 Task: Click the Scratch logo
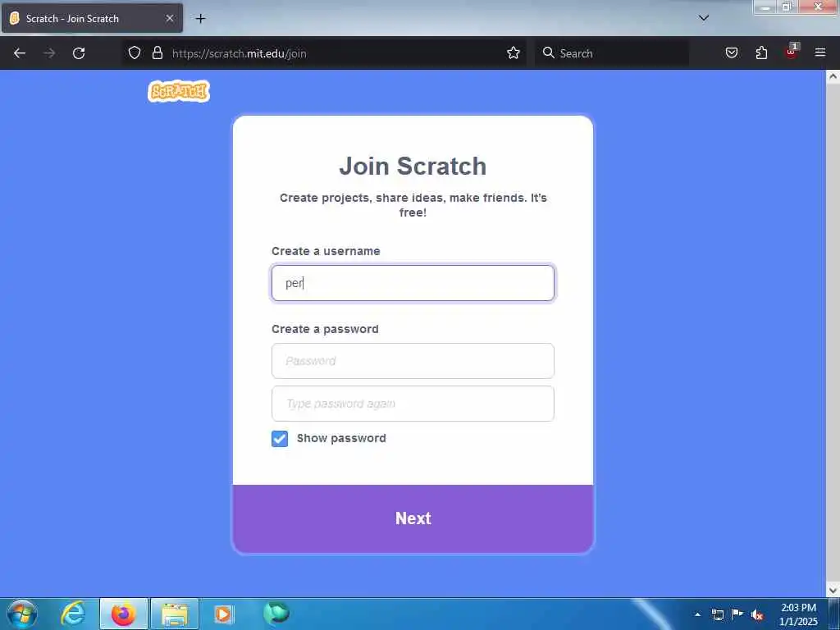pos(178,91)
